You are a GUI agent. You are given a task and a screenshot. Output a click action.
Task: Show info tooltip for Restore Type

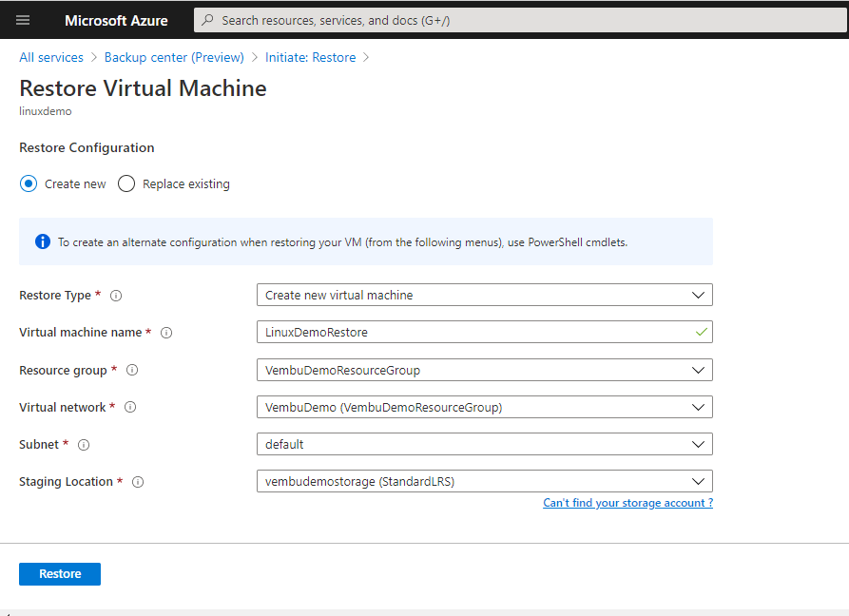pyautogui.click(x=116, y=296)
